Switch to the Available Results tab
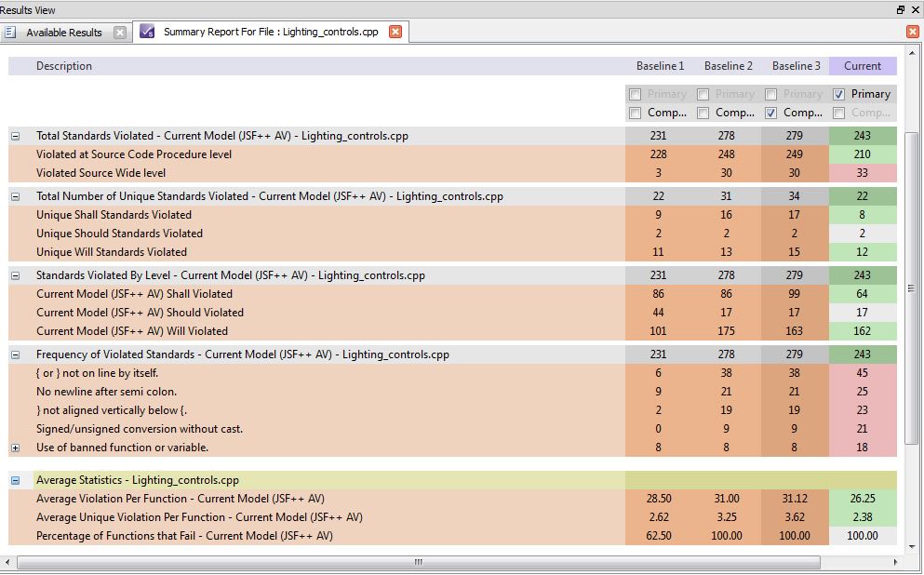924x575 pixels. pyautogui.click(x=63, y=33)
